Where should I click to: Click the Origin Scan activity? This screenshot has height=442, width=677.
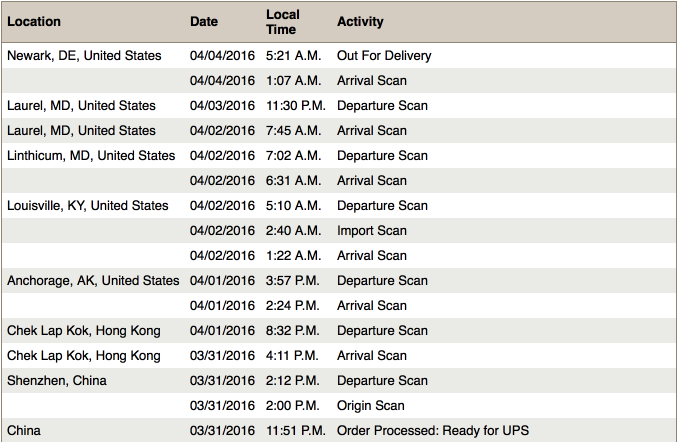371,406
